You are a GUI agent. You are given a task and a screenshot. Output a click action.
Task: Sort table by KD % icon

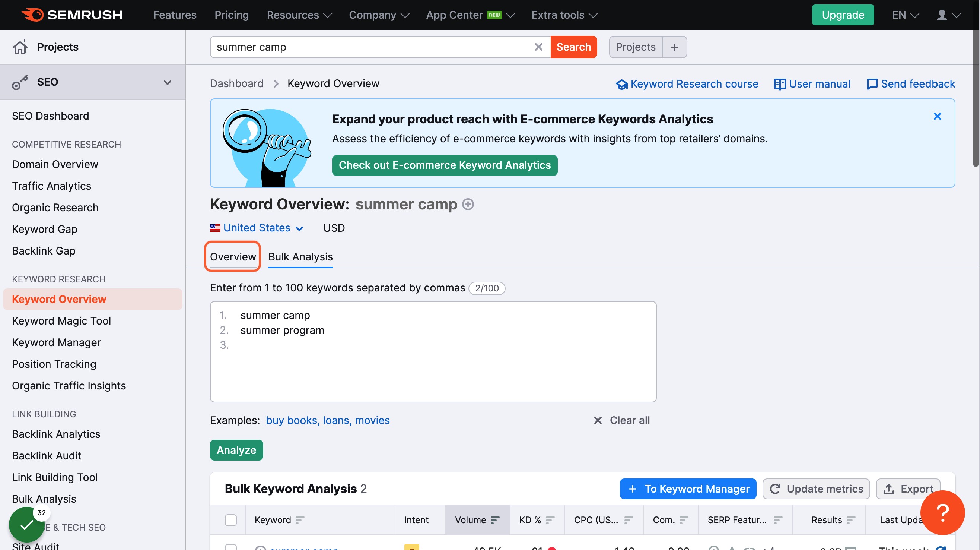[550, 520]
